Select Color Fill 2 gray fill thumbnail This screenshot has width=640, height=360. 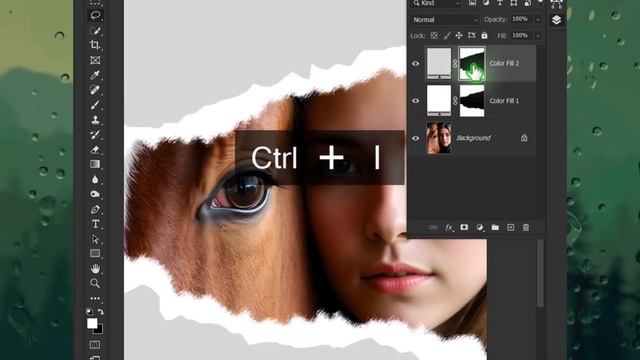439,63
